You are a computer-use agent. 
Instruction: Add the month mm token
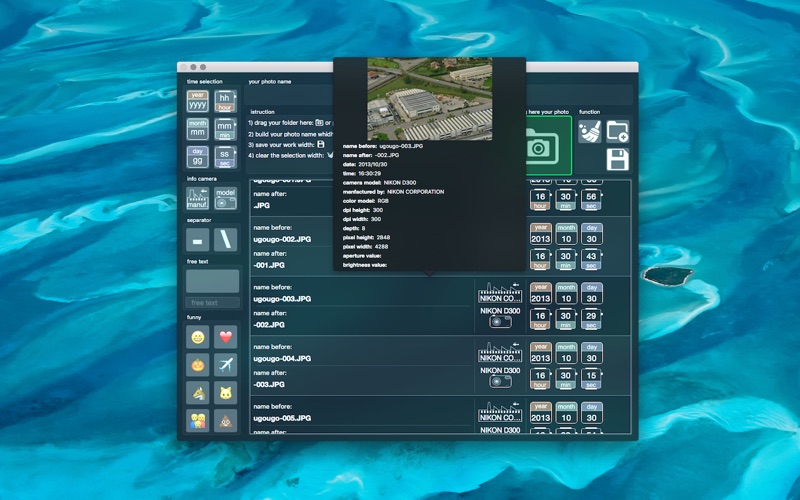198,129
